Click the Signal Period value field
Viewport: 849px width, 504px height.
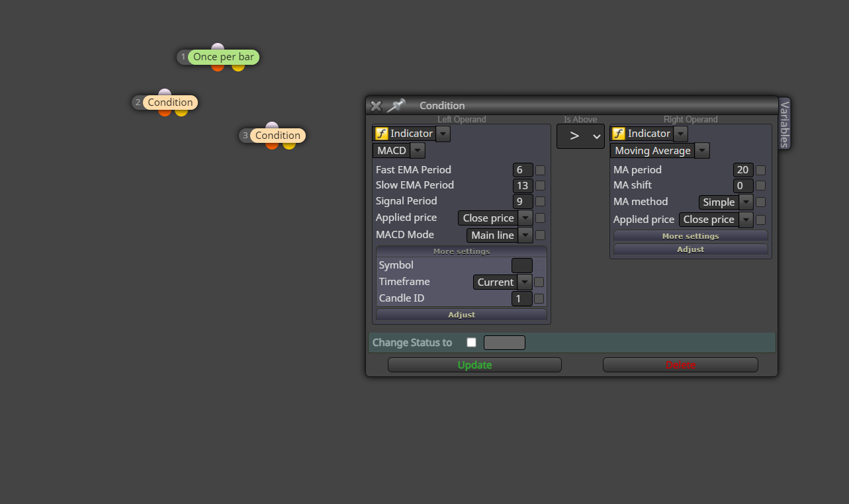[523, 202]
